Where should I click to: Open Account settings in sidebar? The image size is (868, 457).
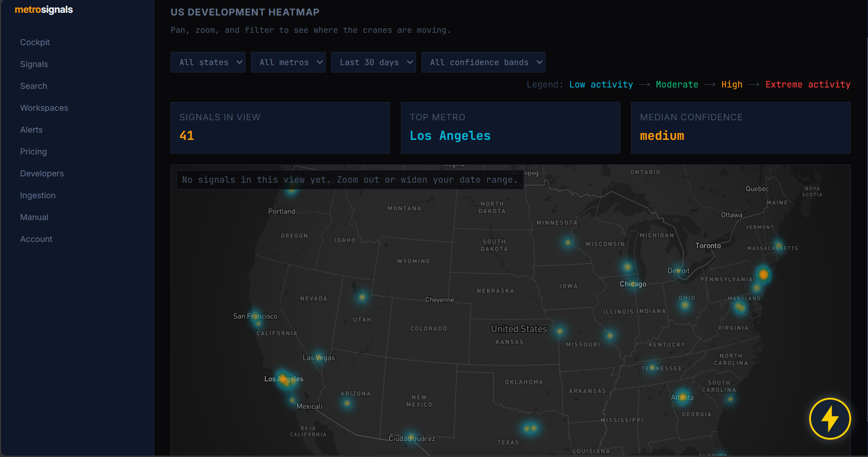[x=36, y=239]
